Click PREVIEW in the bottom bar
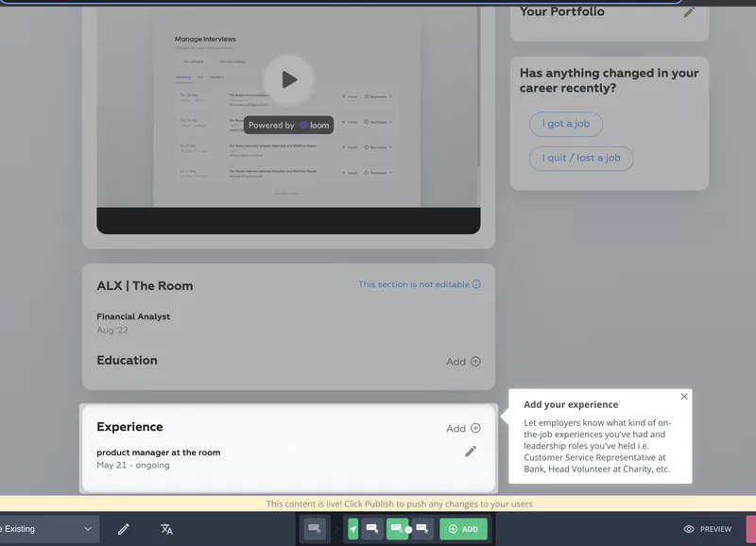Viewport: 756px width, 546px height. click(x=715, y=530)
